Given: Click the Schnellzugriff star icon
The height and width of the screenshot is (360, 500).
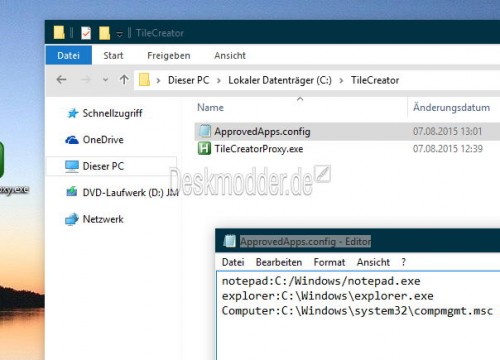Looking at the screenshot, I should [x=73, y=113].
